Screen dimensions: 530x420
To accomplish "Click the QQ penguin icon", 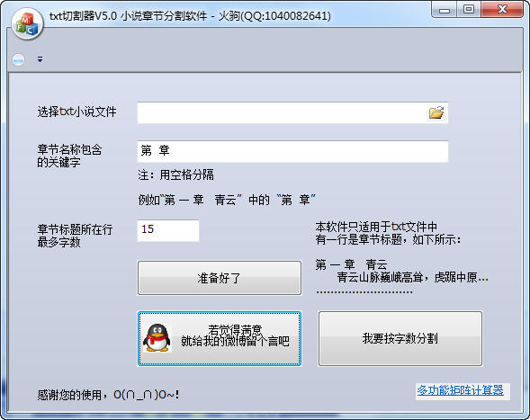I will 157,338.
